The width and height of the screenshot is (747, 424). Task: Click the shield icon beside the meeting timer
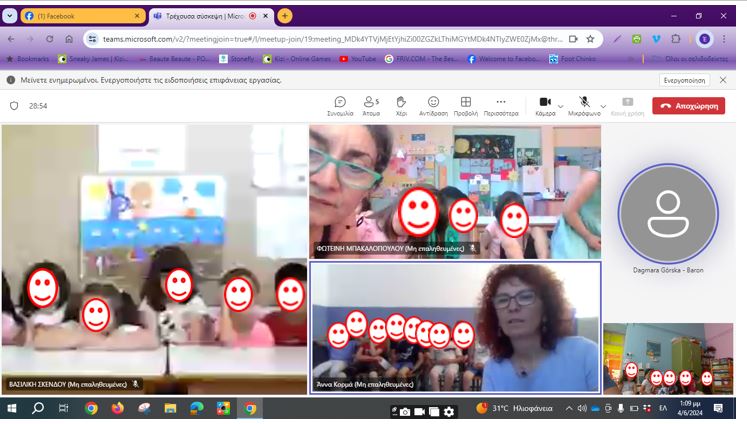coord(14,105)
